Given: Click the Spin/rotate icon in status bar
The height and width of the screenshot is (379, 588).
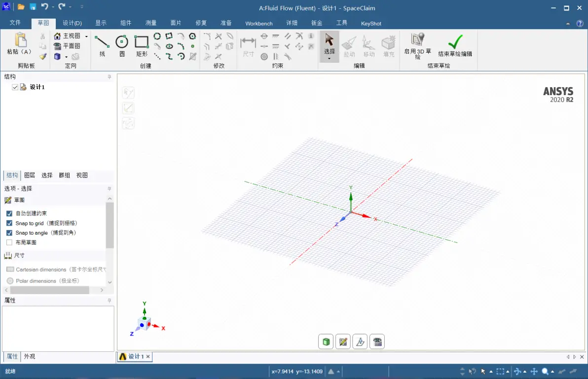Looking at the screenshot, I should [517, 372].
